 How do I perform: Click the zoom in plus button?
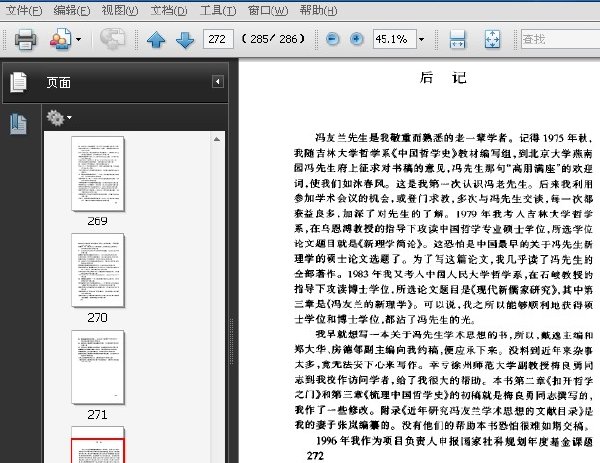click(x=357, y=39)
